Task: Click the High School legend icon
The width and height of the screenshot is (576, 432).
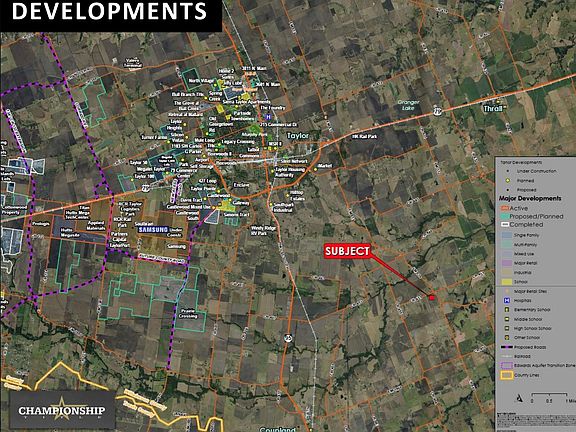Action: coord(507,328)
